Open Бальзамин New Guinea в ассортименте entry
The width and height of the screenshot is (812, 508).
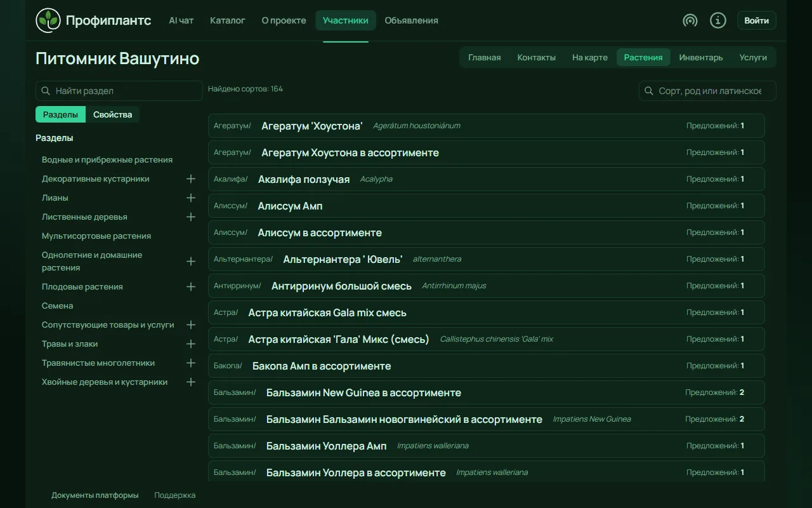click(x=487, y=392)
